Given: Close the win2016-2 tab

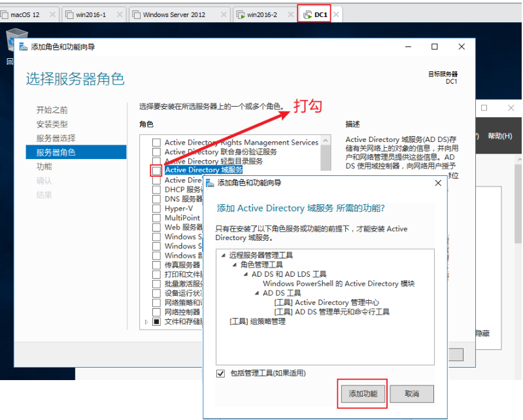Looking at the screenshot, I should (290, 14).
